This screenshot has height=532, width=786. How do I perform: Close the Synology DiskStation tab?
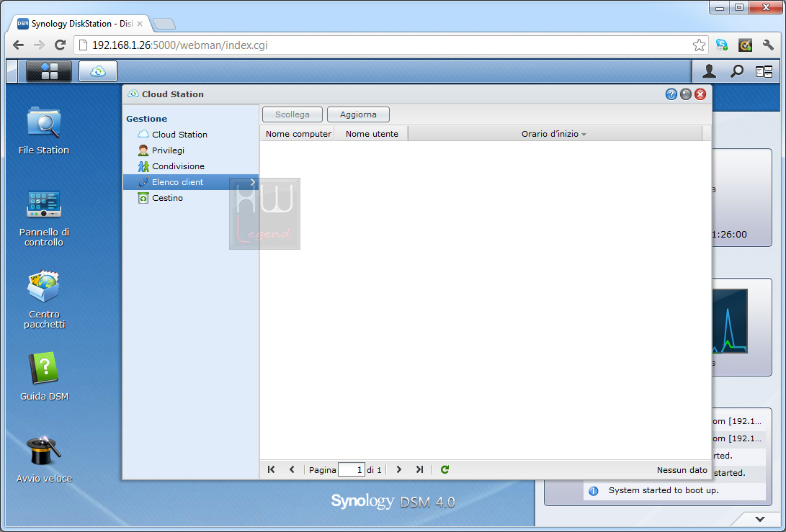click(140, 24)
